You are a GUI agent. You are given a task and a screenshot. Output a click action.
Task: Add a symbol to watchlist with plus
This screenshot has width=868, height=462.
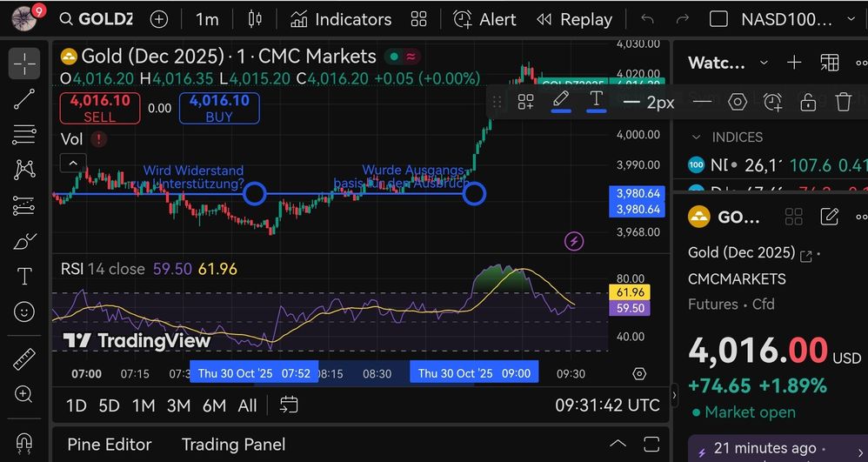[x=794, y=63]
